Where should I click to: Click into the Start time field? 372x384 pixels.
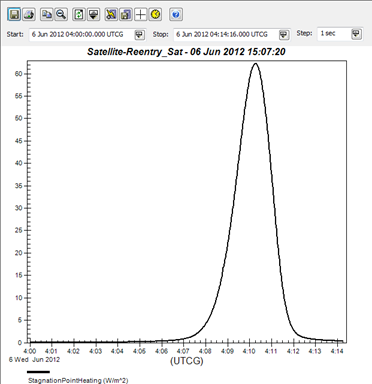click(x=82, y=35)
